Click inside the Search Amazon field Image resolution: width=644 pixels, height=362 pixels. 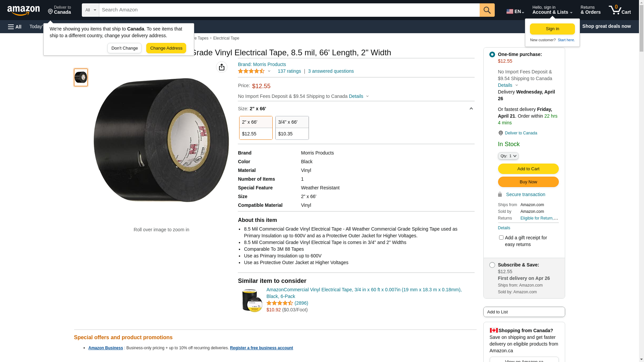tap(288, 10)
